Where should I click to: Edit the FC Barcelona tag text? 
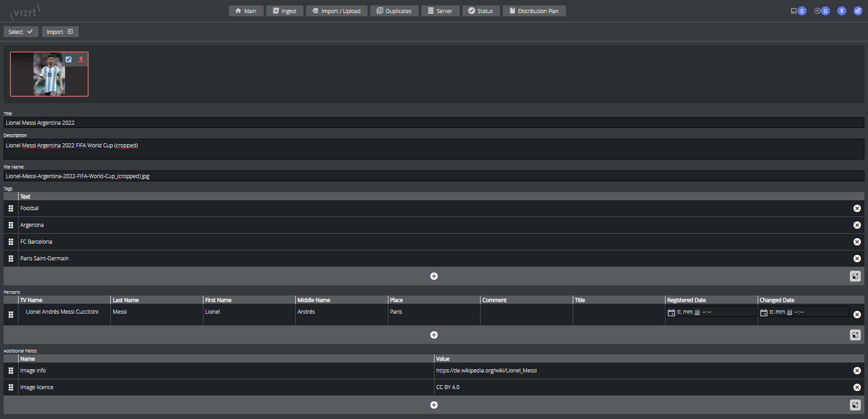(434, 242)
